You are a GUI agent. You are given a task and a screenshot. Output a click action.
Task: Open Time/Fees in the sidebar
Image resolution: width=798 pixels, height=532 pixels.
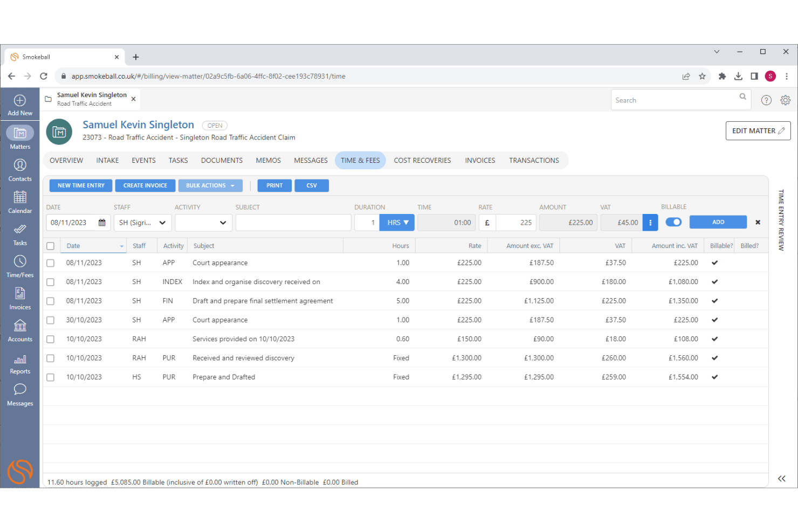20,266
